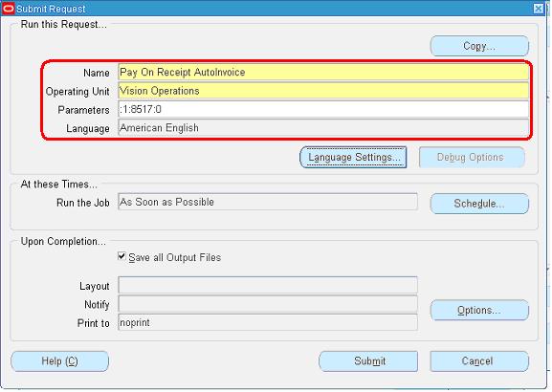Click the Run this Request... heading
This screenshot has width=552, height=392.
[x=64, y=24]
